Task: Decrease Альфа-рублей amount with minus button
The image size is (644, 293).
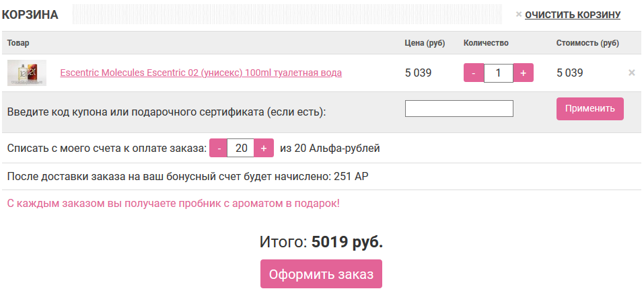Action: (x=219, y=148)
